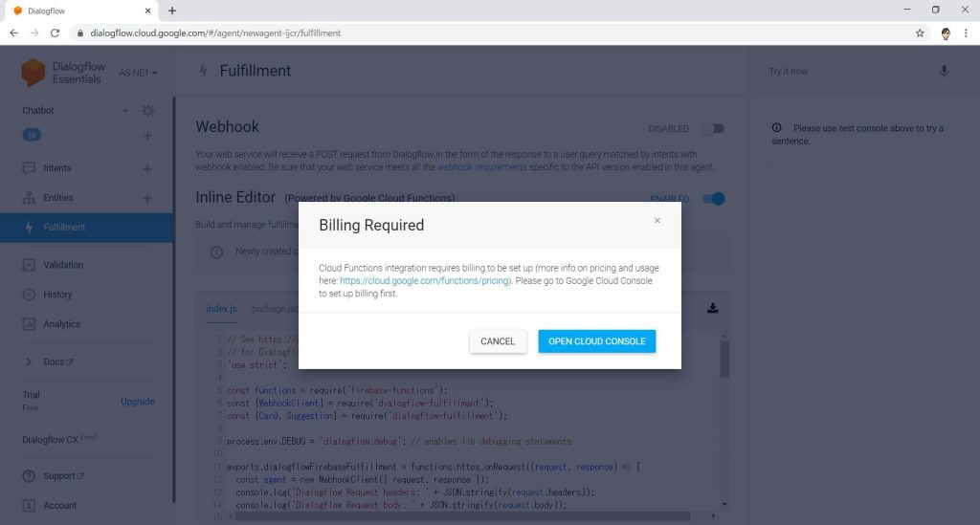This screenshot has width=980, height=525.
Task: Open browser profile avatar
Action: [x=946, y=33]
